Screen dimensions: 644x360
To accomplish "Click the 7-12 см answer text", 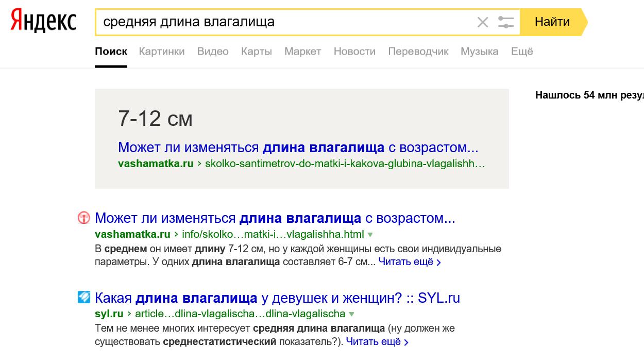I will (x=155, y=119).
